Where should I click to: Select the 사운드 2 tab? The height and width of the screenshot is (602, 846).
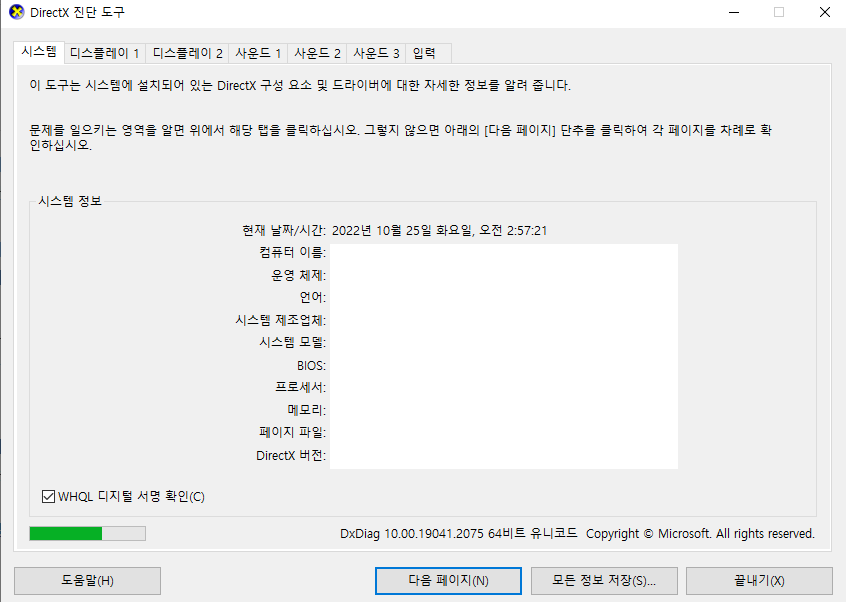pyautogui.click(x=317, y=53)
